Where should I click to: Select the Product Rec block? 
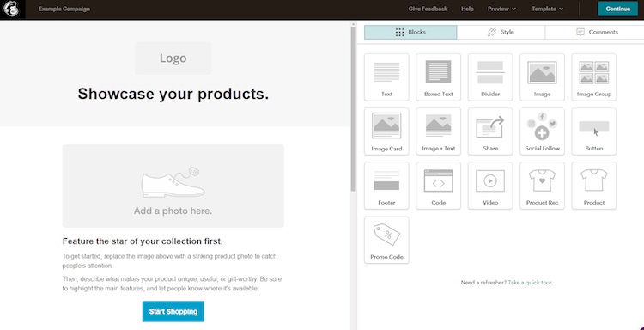coord(542,186)
